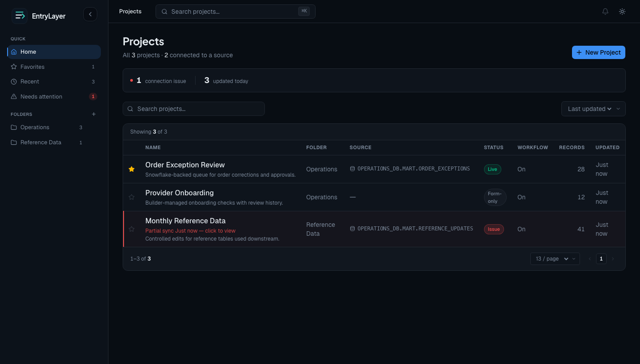Image resolution: width=640 pixels, height=364 pixels.
Task: Click the New Project button
Action: pos(599,52)
